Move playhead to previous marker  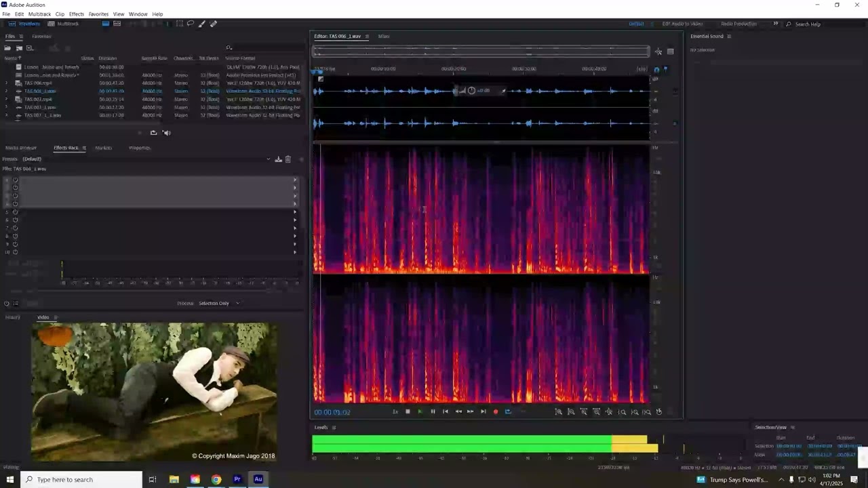pos(446,411)
